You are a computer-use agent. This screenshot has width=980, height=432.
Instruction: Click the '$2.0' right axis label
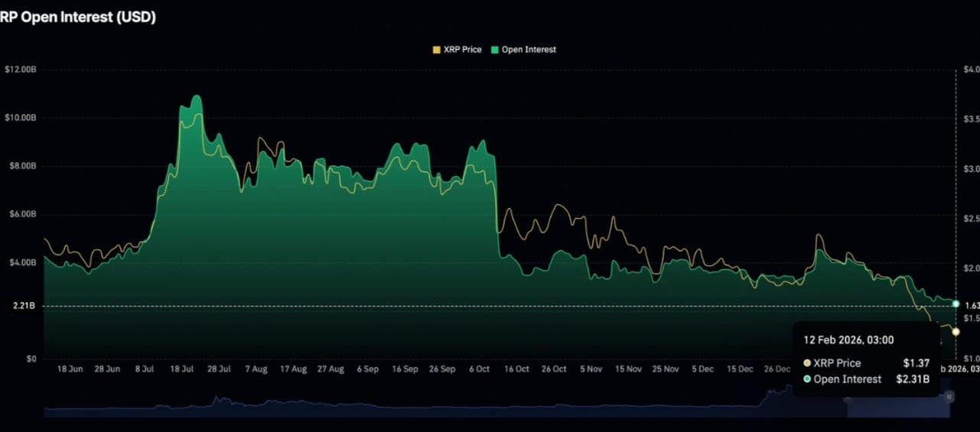(970, 268)
